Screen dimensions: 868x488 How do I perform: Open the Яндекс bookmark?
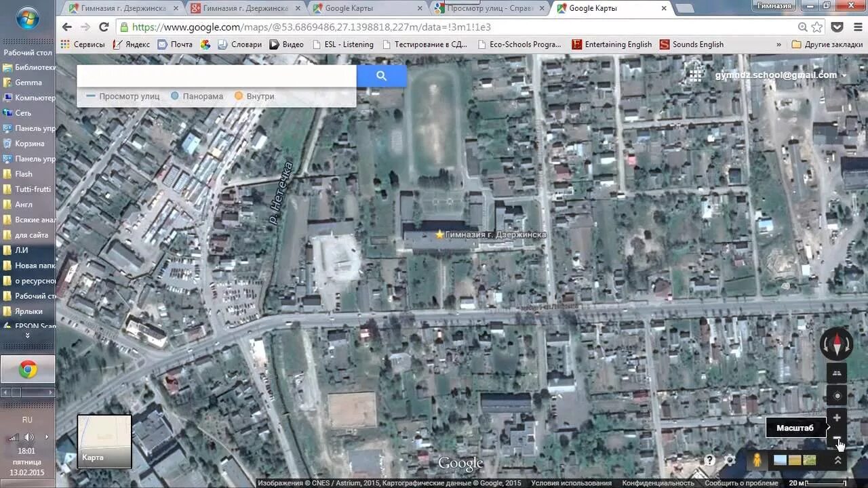(x=131, y=44)
